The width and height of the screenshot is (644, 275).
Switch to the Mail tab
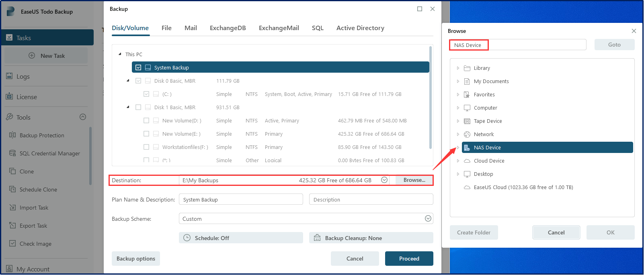click(191, 28)
